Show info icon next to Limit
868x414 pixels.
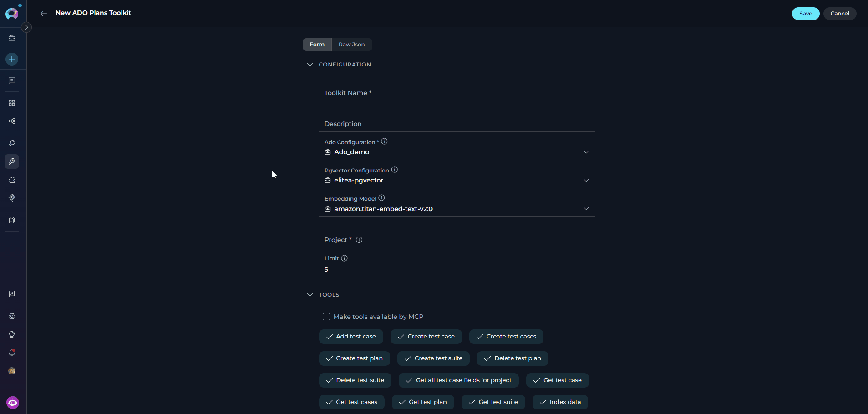coord(345,258)
